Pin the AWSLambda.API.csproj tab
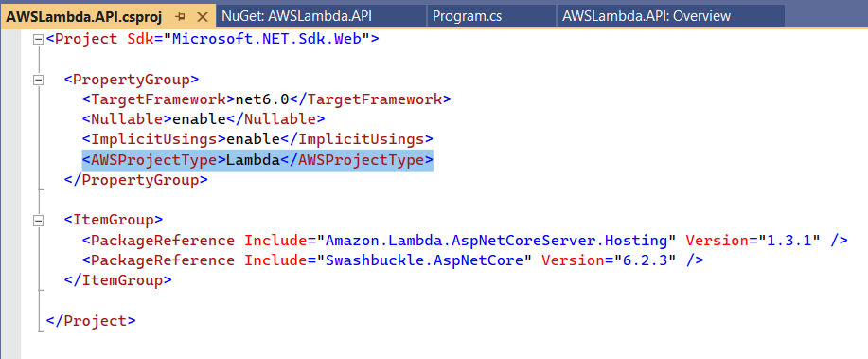The height and width of the screenshot is (359, 868). [x=180, y=17]
